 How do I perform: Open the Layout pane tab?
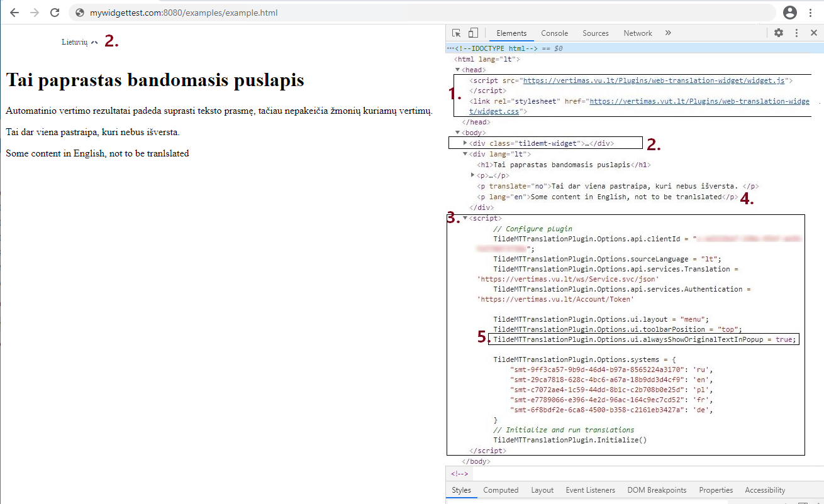[x=542, y=490]
